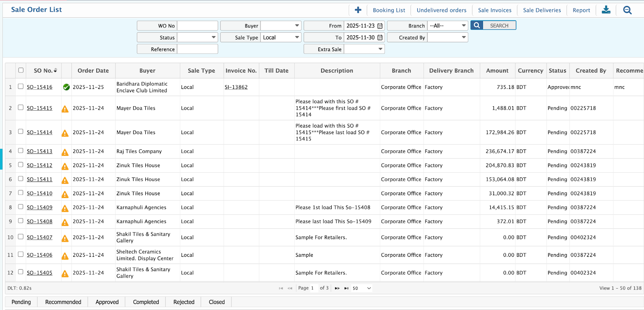Viewport: 644px width, 310px height.
Task: Click the warning icon for SO-15411
Action: click(65, 180)
